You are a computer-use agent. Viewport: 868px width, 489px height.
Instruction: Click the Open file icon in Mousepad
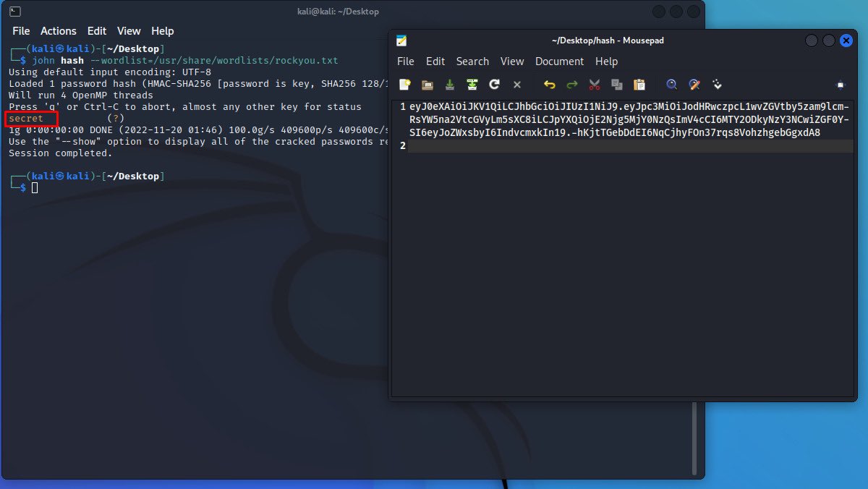tap(427, 85)
